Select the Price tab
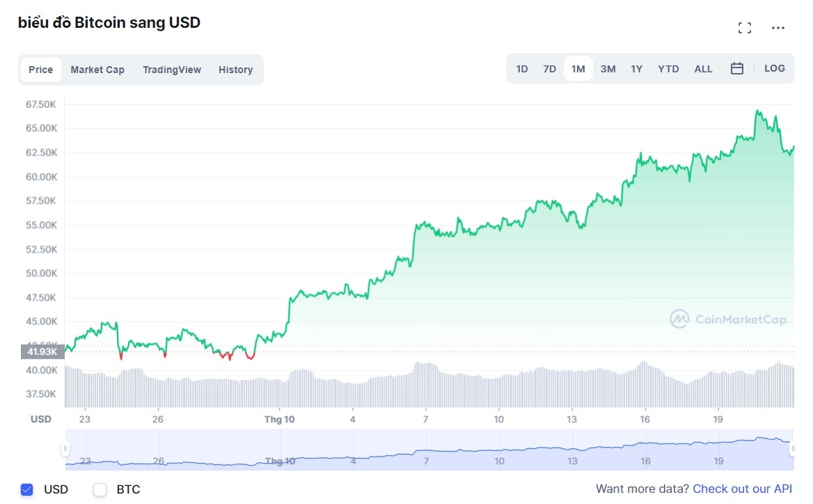Image resolution: width=813 pixels, height=504 pixels. [40, 70]
